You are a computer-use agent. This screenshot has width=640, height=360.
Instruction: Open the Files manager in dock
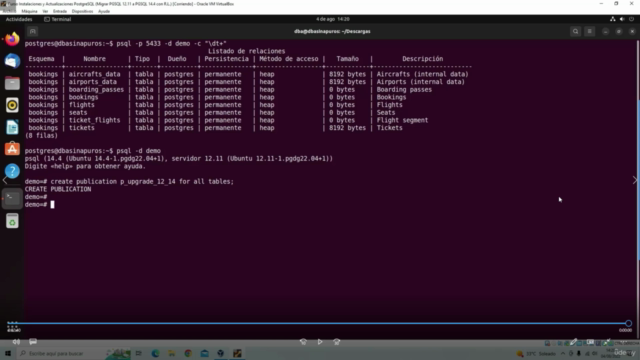tap(12, 83)
